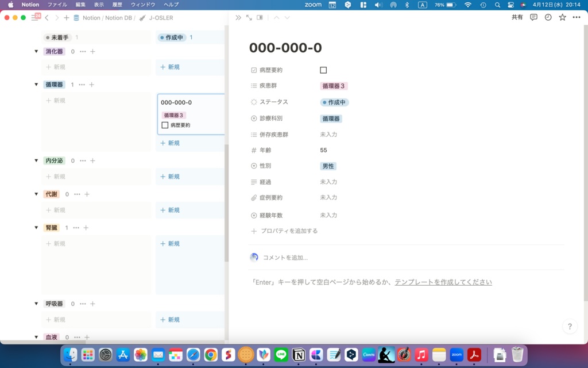588x368 pixels.
Task: Follow テンプレートを作成してください link
Action: pos(443,282)
